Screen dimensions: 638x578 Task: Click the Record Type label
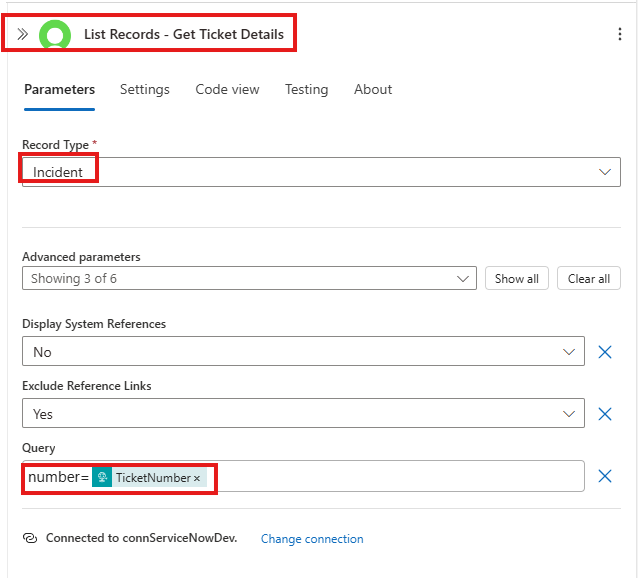[55, 145]
